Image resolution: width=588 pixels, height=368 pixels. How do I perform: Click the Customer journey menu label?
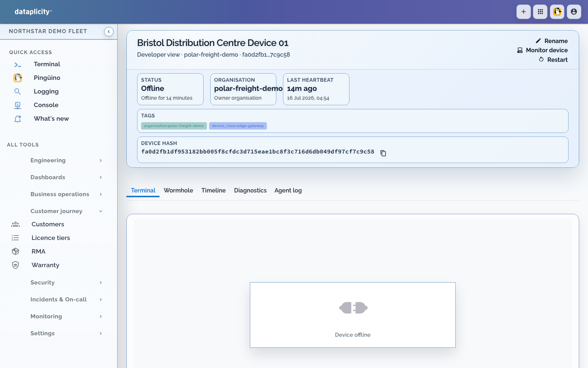[x=56, y=211]
